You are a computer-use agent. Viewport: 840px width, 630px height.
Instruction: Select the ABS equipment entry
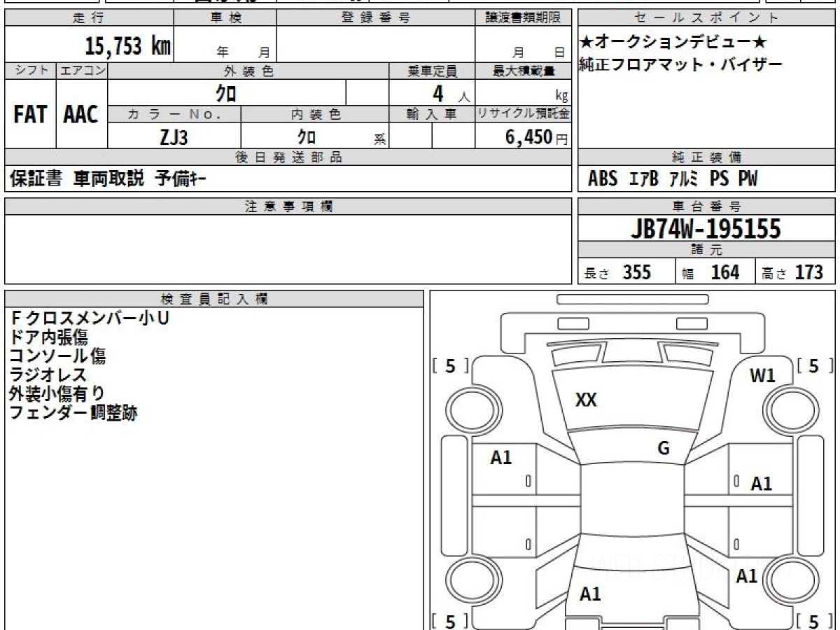[603, 179]
